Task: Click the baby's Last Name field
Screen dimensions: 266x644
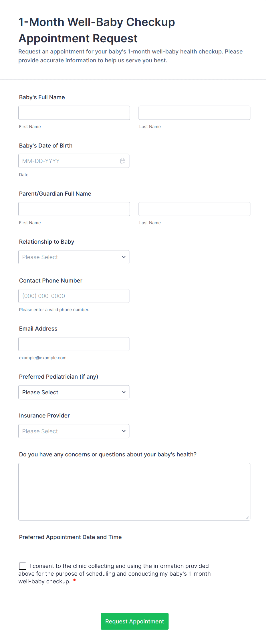Action: click(194, 113)
